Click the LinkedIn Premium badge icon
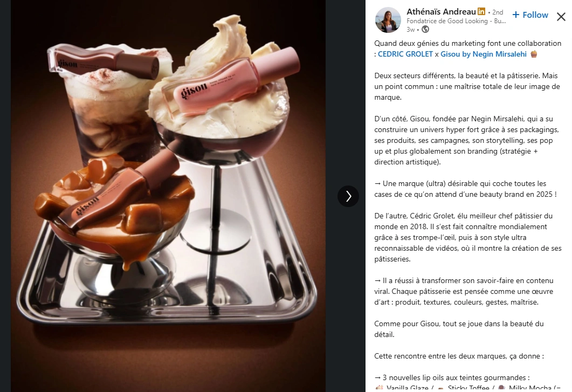This screenshot has height=392, width=572. pos(481,12)
